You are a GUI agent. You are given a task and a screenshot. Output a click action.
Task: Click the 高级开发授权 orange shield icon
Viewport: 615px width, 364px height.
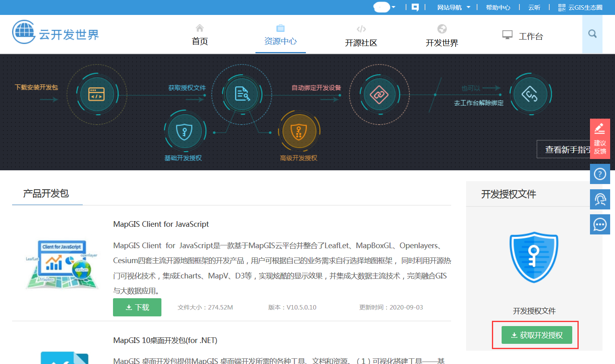pyautogui.click(x=299, y=132)
